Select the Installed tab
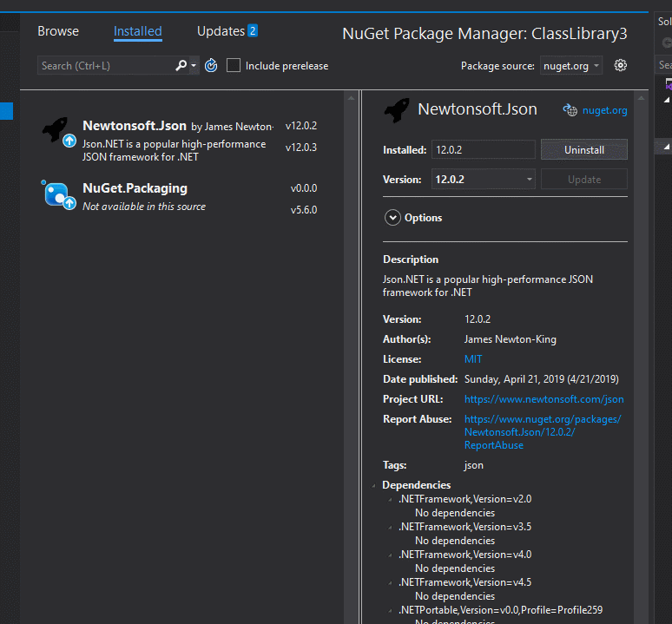 137,31
